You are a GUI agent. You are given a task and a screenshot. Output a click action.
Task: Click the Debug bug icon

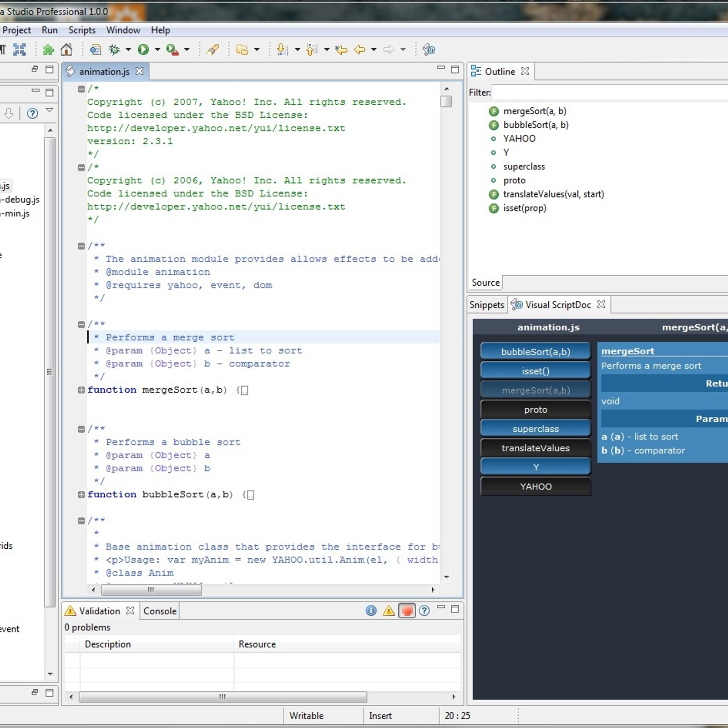pos(114,49)
